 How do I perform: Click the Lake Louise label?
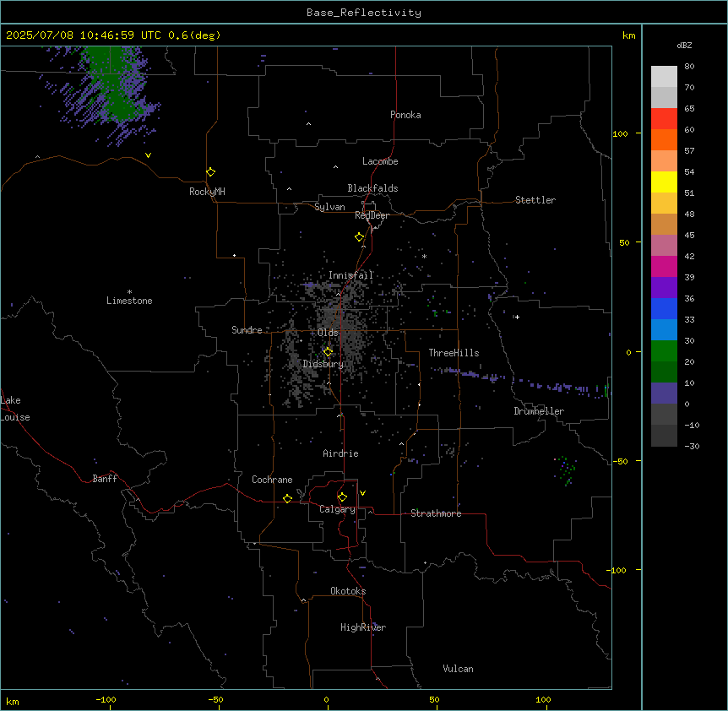pyautogui.click(x=15, y=409)
